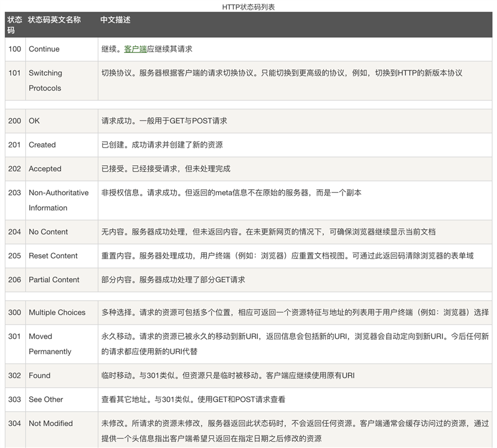
Task: Click description 已创建。成功请求并创建了新的资源
Action: point(162,145)
